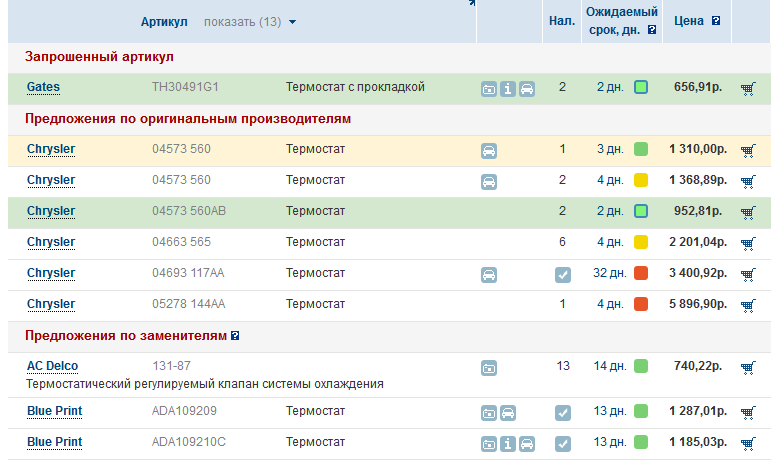
Task: Click the 32 дн. delivery term
Action: tap(610, 273)
